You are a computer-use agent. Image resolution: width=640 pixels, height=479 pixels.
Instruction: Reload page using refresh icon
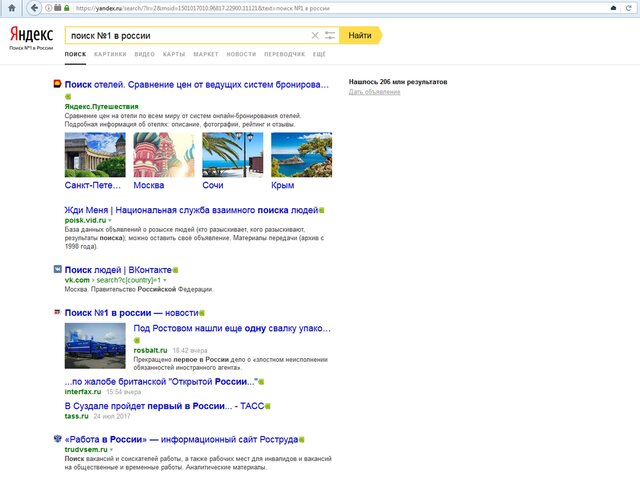click(629, 8)
